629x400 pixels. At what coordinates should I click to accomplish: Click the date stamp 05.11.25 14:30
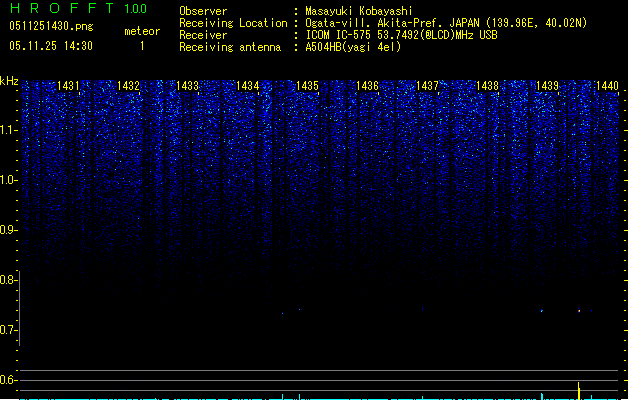[51, 46]
